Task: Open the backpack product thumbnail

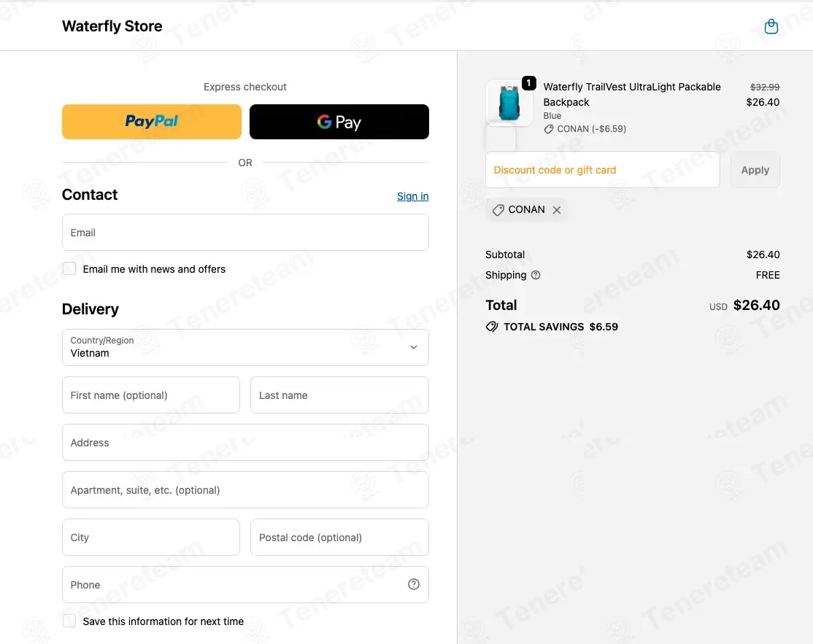Action: click(x=509, y=103)
